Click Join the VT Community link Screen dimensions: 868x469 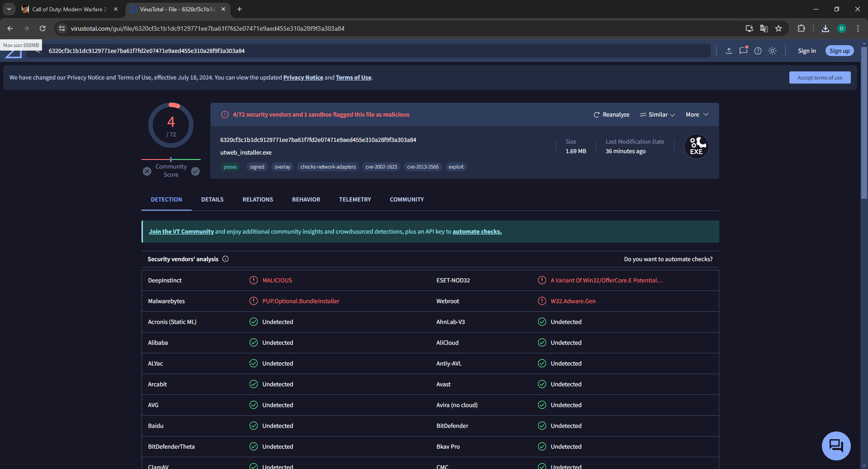181,232
